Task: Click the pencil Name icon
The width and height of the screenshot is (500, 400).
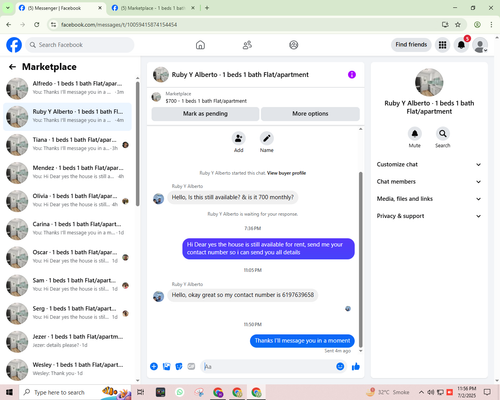Action: (x=267, y=138)
